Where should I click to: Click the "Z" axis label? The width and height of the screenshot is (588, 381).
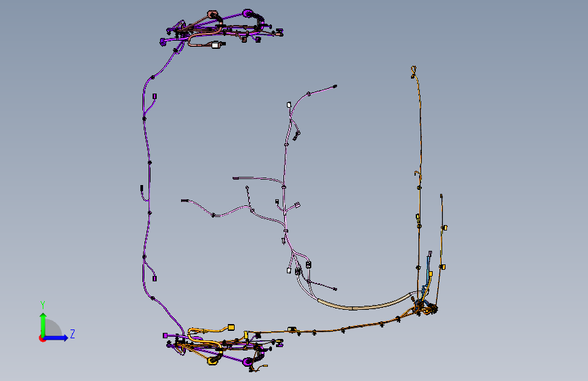point(73,334)
